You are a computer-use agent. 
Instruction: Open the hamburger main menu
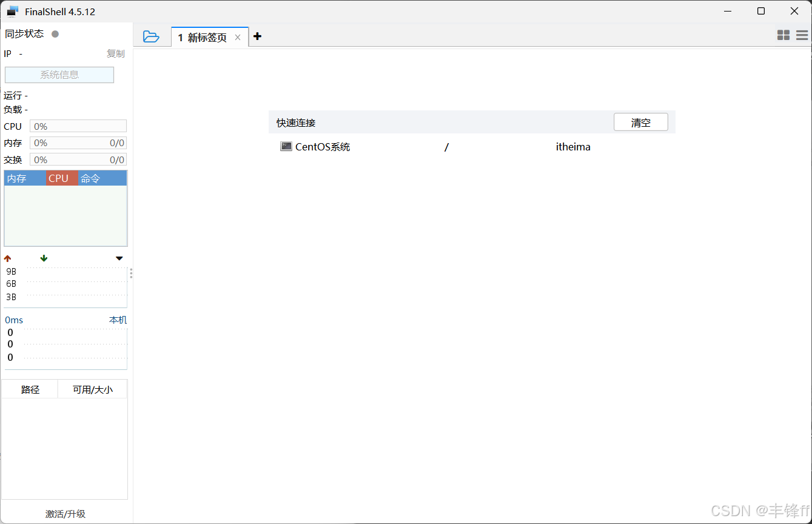[802, 36]
